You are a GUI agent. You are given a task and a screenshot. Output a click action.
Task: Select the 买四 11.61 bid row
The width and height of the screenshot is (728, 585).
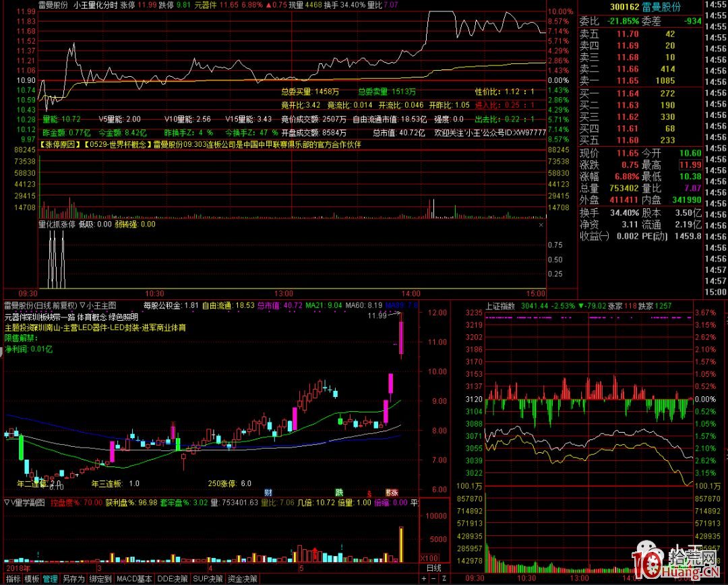[x=640, y=128]
